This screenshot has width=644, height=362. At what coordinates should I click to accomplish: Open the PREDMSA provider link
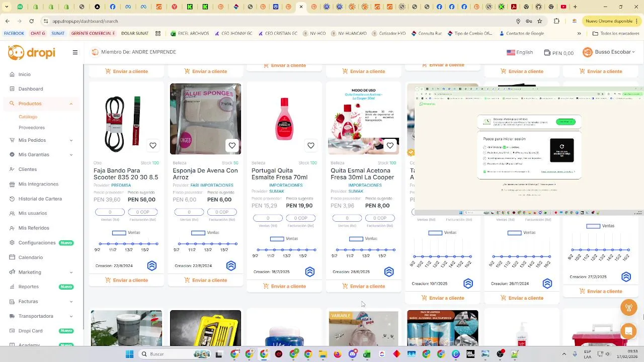121,186
